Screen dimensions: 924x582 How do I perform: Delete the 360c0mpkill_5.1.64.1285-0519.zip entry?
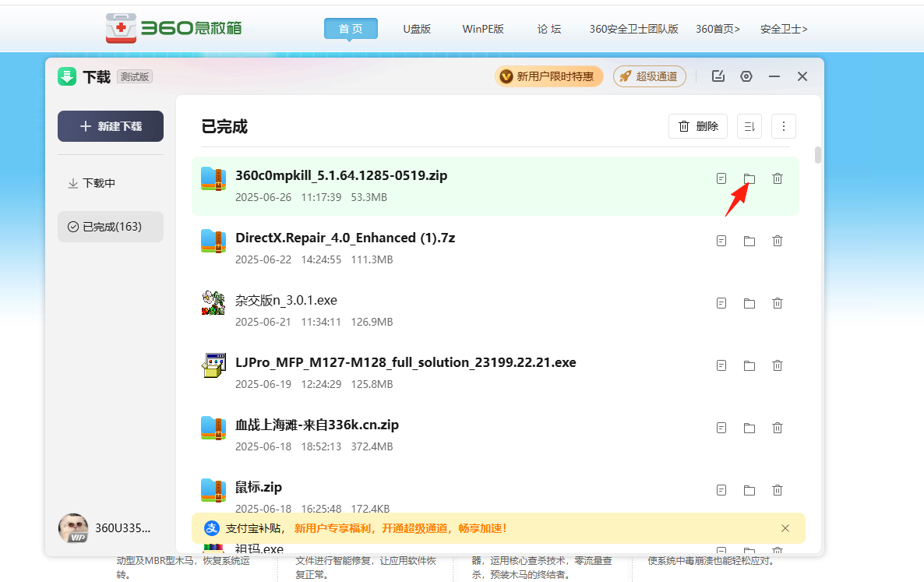778,178
